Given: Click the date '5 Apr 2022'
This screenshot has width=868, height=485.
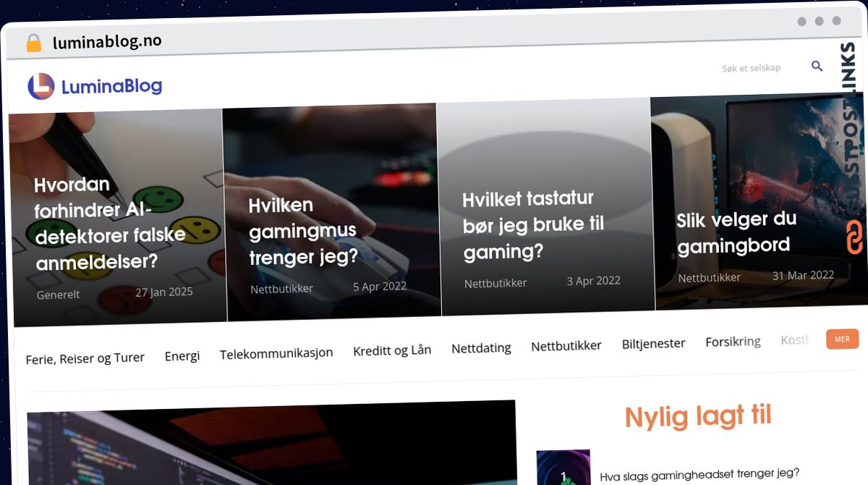Looking at the screenshot, I should click(x=380, y=286).
